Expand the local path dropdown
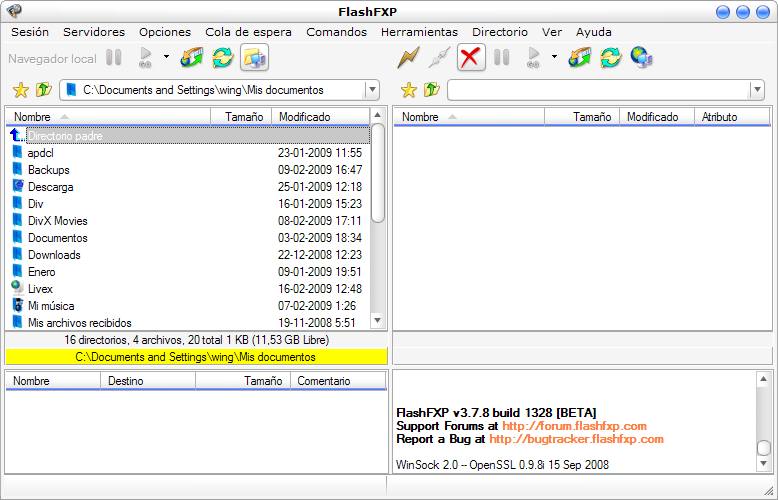The image size is (778, 500). click(x=372, y=91)
